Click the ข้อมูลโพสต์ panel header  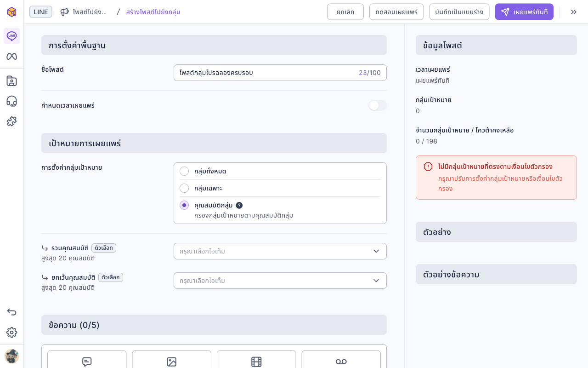click(496, 45)
